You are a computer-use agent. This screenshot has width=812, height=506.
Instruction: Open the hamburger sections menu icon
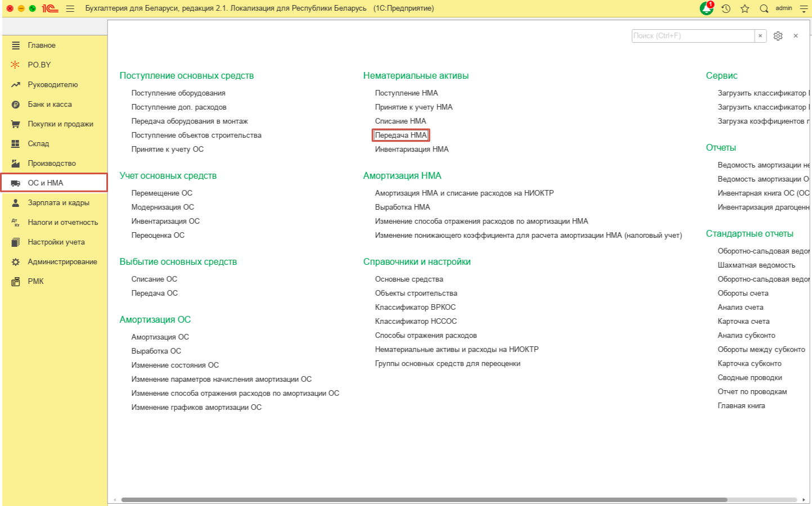70,8
